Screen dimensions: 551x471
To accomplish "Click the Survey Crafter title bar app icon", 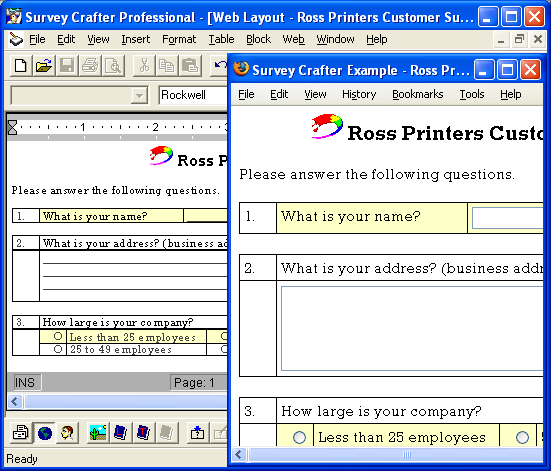I will tap(14, 16).
